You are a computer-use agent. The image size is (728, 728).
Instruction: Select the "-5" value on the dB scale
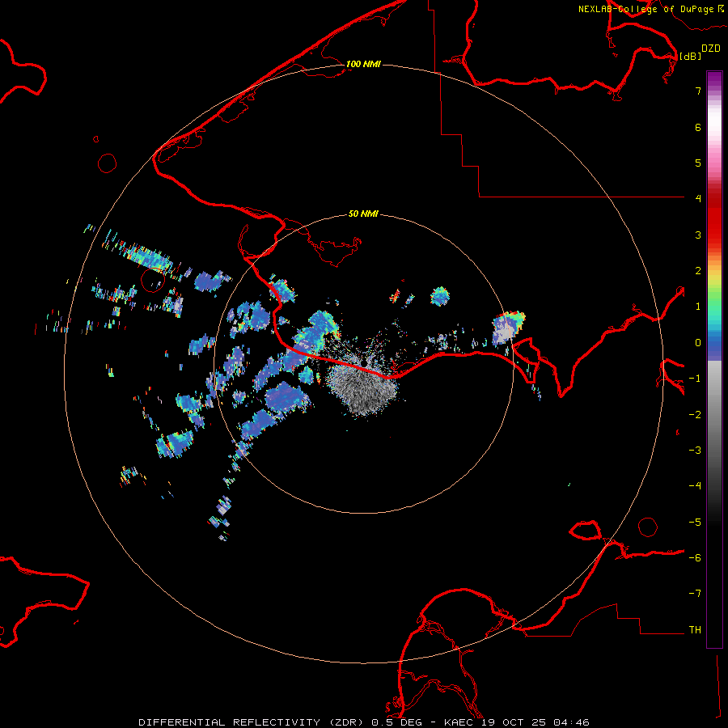pos(695,523)
